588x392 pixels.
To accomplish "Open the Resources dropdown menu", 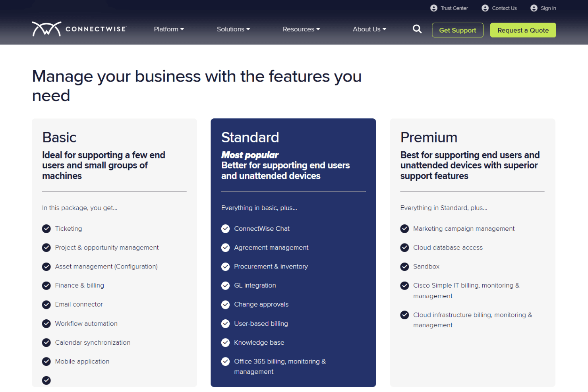I will (x=301, y=29).
